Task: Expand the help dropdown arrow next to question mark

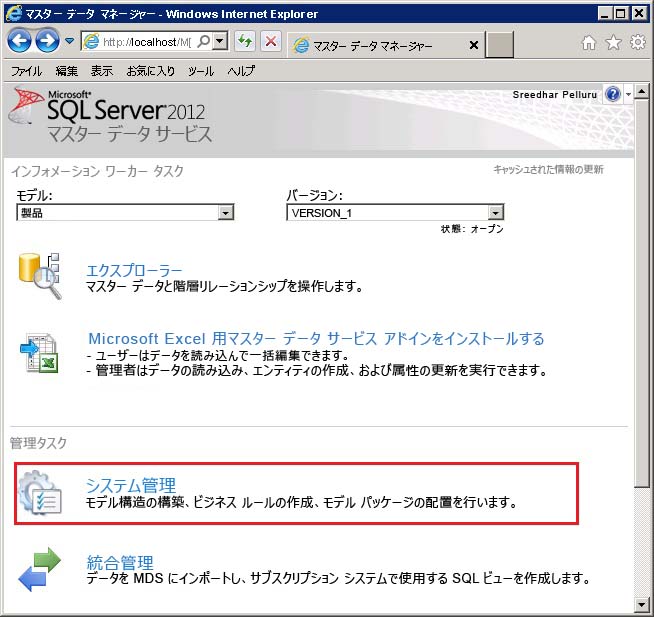Action: click(628, 95)
